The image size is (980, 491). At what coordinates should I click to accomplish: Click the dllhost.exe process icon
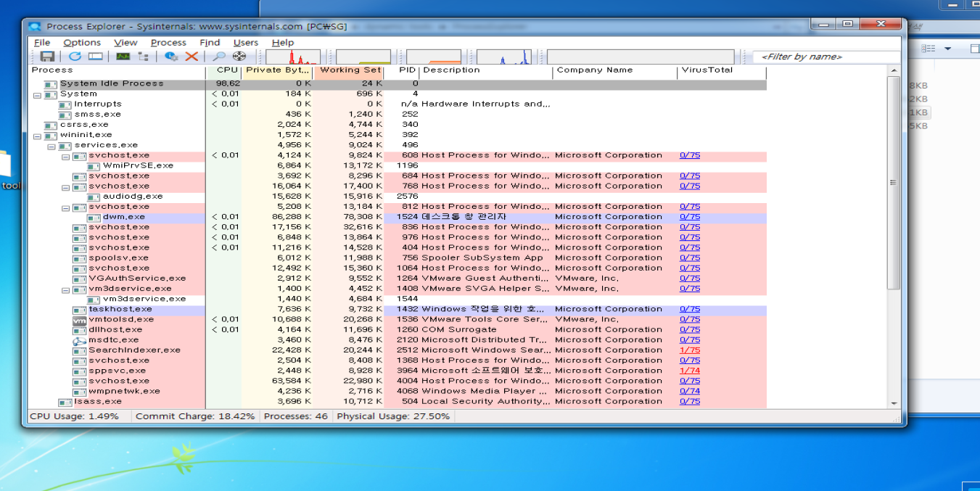click(79, 330)
